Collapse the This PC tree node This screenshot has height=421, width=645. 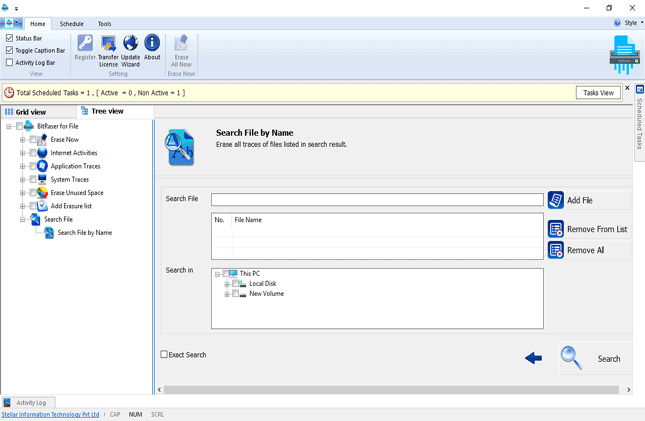[217, 274]
